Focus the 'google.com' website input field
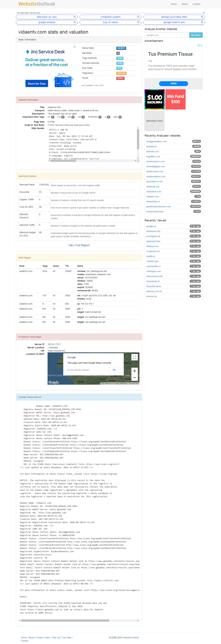Image resolution: width=221 pixels, height=644 pixels. pyautogui.click(x=167, y=35)
